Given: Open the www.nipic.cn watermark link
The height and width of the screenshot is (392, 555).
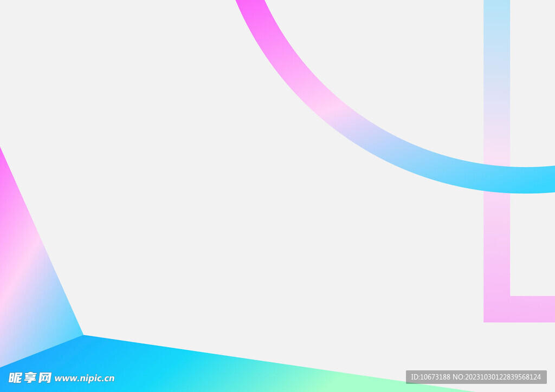Looking at the screenshot, I should tap(85, 378).
